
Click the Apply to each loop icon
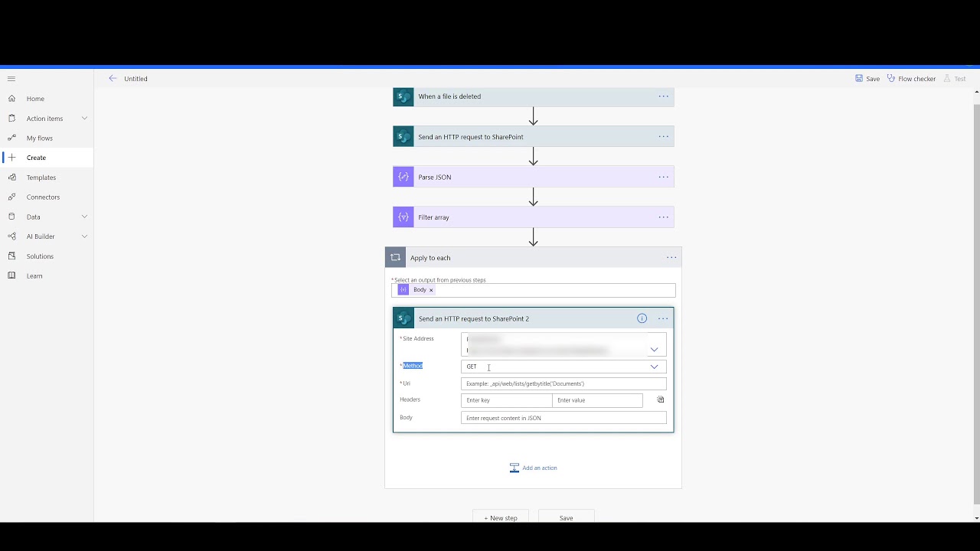click(395, 258)
